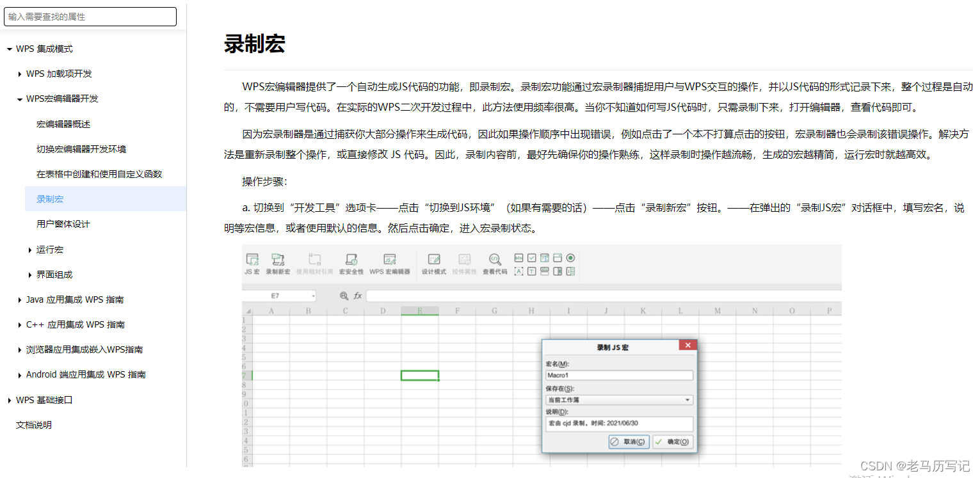
Task: Click the spreadsheet formula bar
Action: (x=603, y=296)
